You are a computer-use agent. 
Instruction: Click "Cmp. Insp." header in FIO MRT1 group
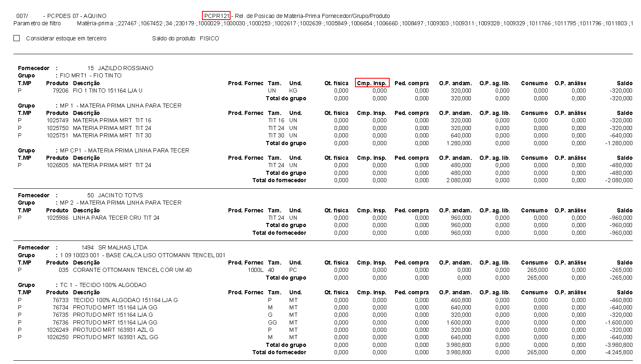click(x=372, y=83)
